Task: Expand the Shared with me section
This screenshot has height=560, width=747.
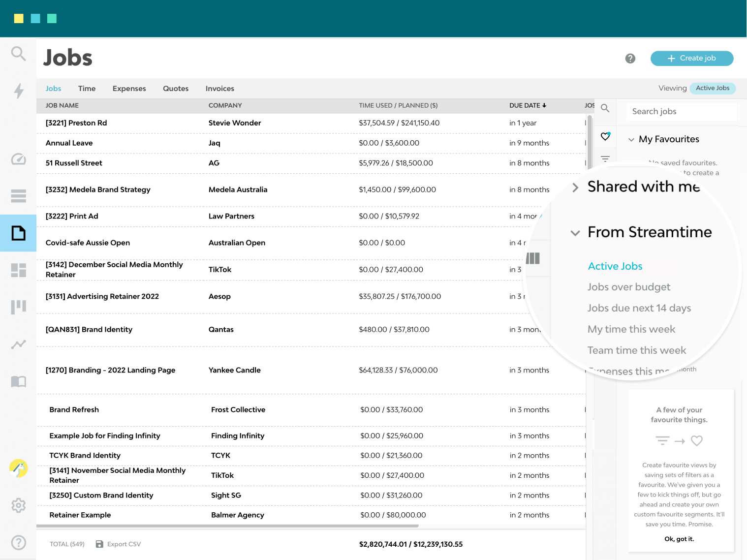Action: [x=575, y=187]
